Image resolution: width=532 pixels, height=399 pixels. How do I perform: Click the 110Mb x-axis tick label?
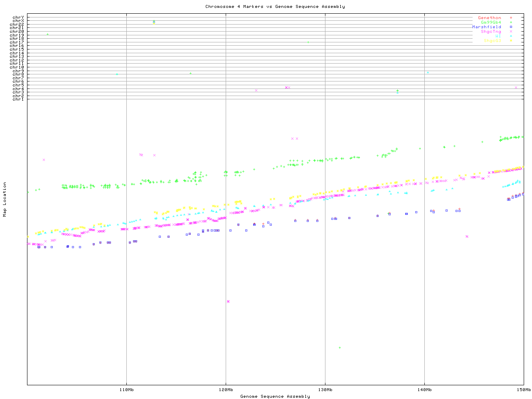[126, 389]
